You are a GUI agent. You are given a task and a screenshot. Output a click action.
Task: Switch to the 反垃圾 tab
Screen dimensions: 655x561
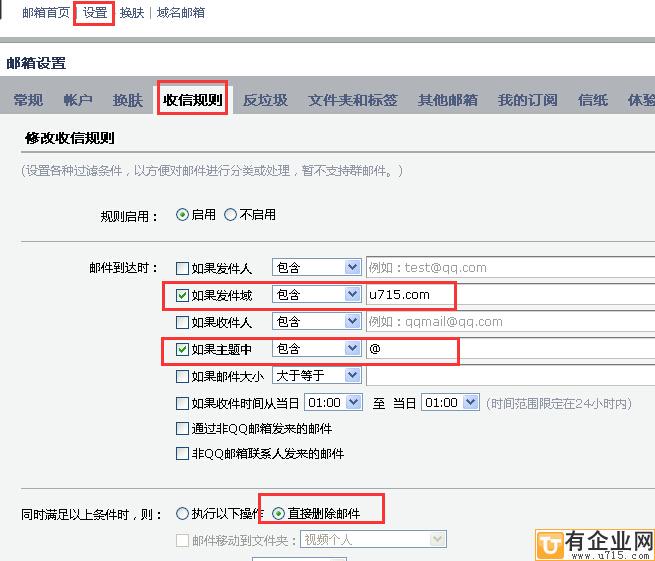pos(265,100)
